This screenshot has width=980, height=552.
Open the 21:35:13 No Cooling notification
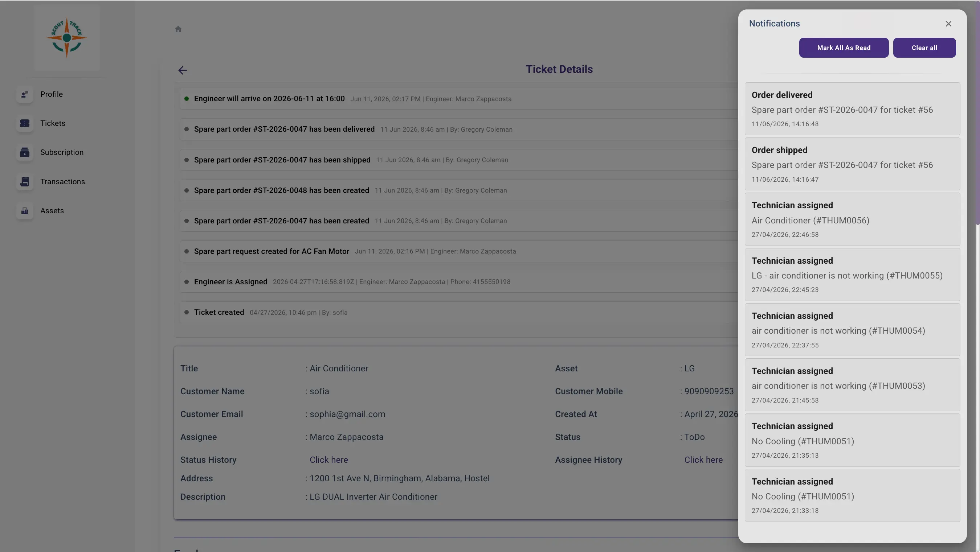pos(852,440)
